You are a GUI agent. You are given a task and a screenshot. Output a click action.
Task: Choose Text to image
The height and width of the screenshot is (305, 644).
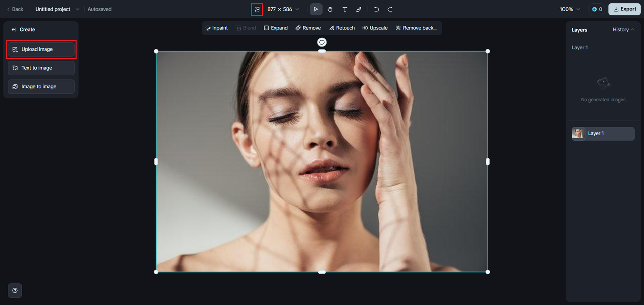[41, 68]
